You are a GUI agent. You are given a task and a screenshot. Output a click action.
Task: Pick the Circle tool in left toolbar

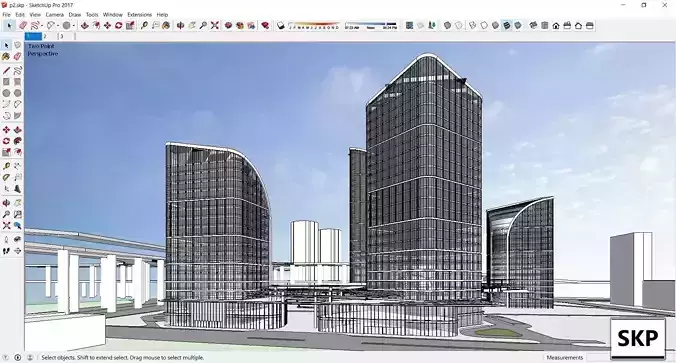6,93
